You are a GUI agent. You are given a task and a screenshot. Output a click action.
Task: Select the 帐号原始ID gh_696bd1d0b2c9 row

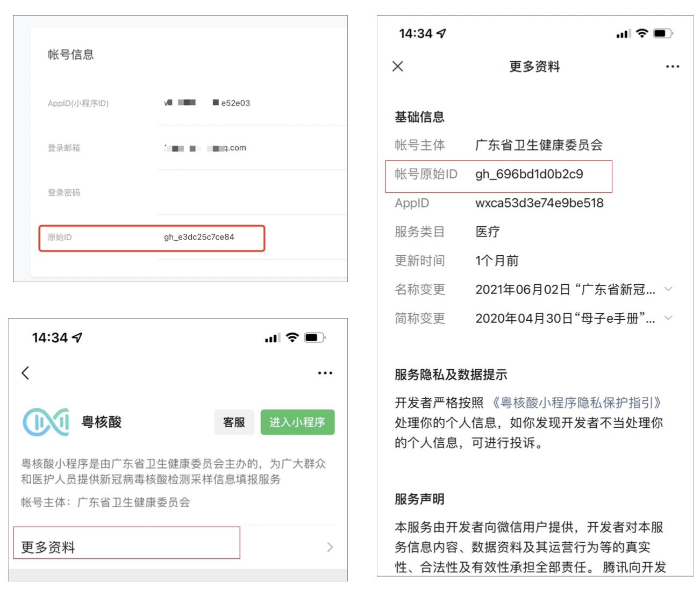(x=498, y=175)
